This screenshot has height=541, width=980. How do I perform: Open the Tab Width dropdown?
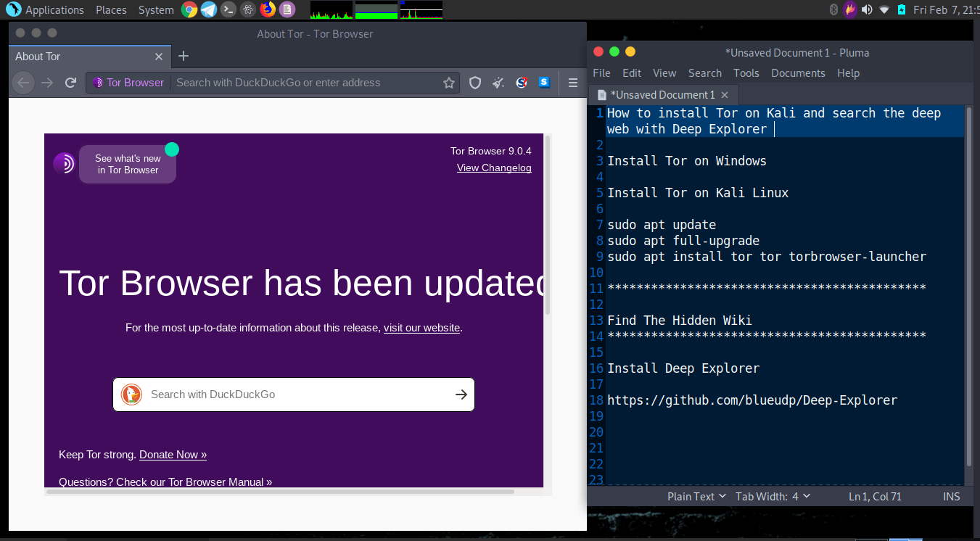773,497
